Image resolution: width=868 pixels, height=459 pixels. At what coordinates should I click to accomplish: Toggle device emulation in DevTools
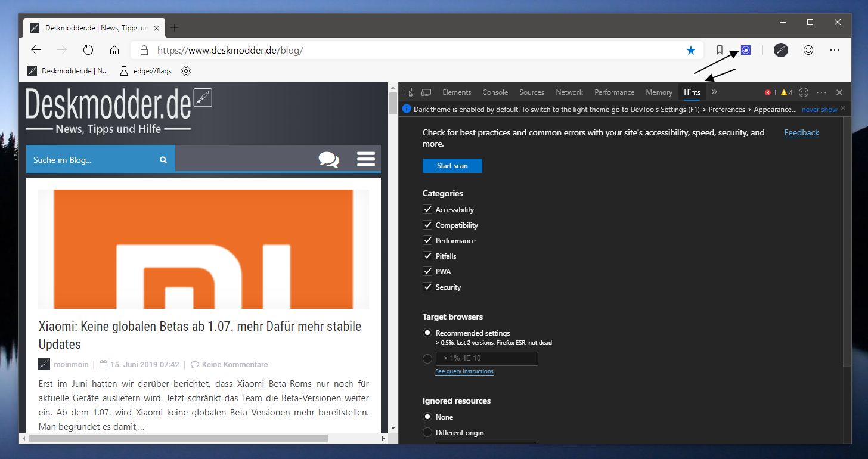[426, 92]
